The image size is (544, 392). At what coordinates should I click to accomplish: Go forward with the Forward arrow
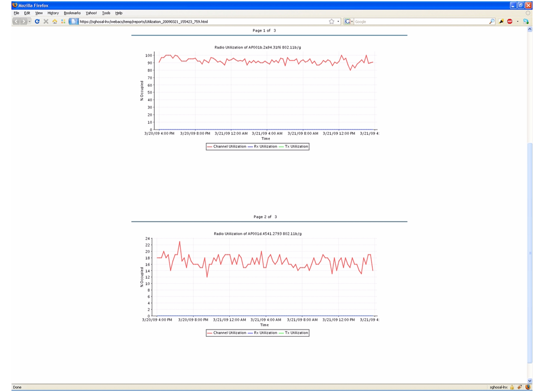[24, 22]
